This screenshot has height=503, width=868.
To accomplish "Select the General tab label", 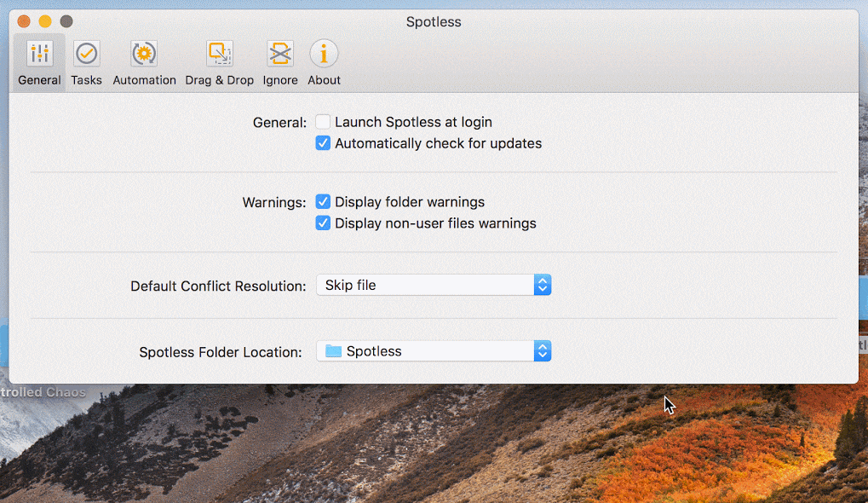I will 39,80.
